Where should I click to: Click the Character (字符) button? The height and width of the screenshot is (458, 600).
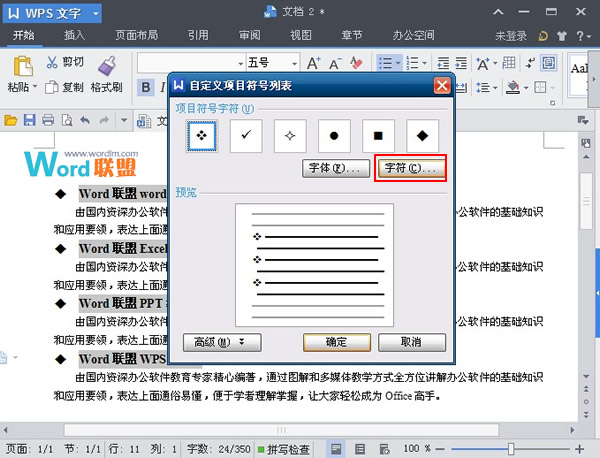pos(410,169)
